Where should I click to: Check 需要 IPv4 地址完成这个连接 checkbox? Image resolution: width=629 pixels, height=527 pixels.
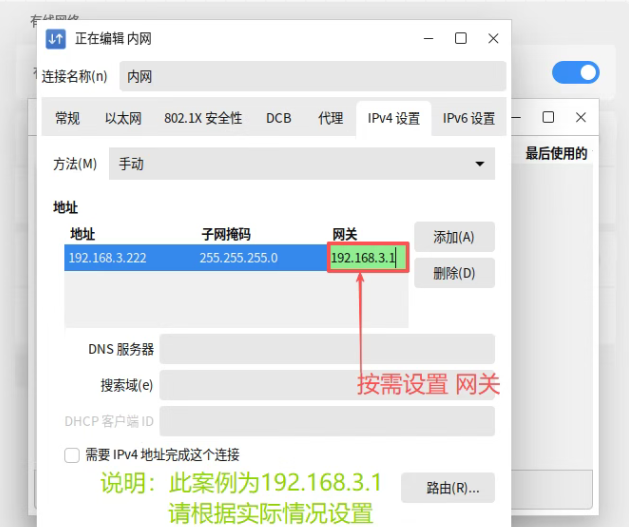pos(72,455)
